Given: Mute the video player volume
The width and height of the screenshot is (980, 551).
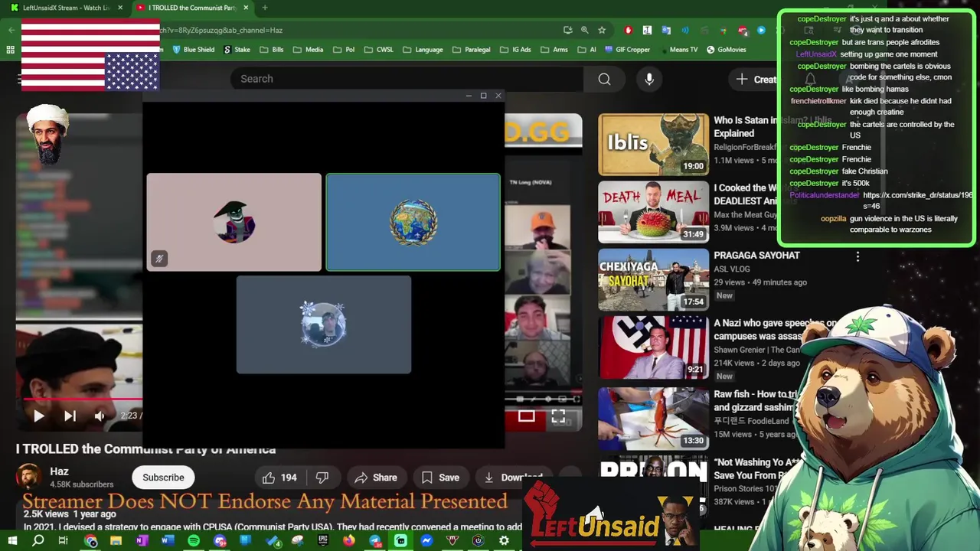Looking at the screenshot, I should click(x=100, y=416).
